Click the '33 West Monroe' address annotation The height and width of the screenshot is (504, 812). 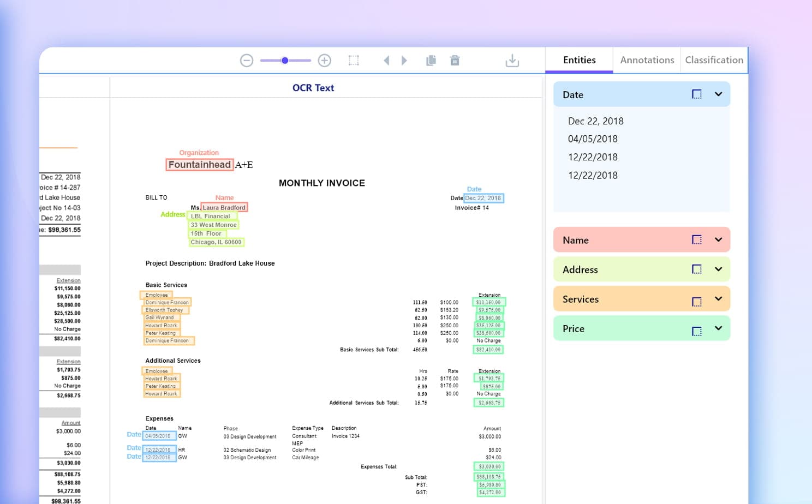click(x=214, y=225)
